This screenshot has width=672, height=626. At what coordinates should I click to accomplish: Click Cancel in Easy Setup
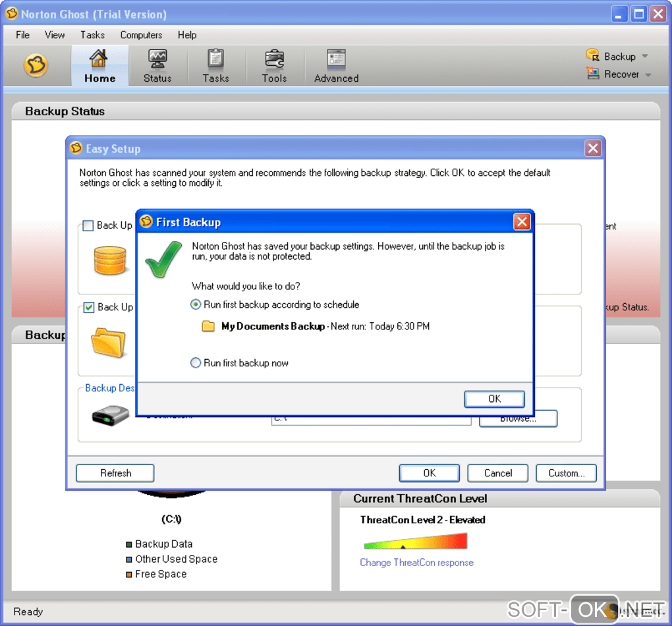(497, 473)
